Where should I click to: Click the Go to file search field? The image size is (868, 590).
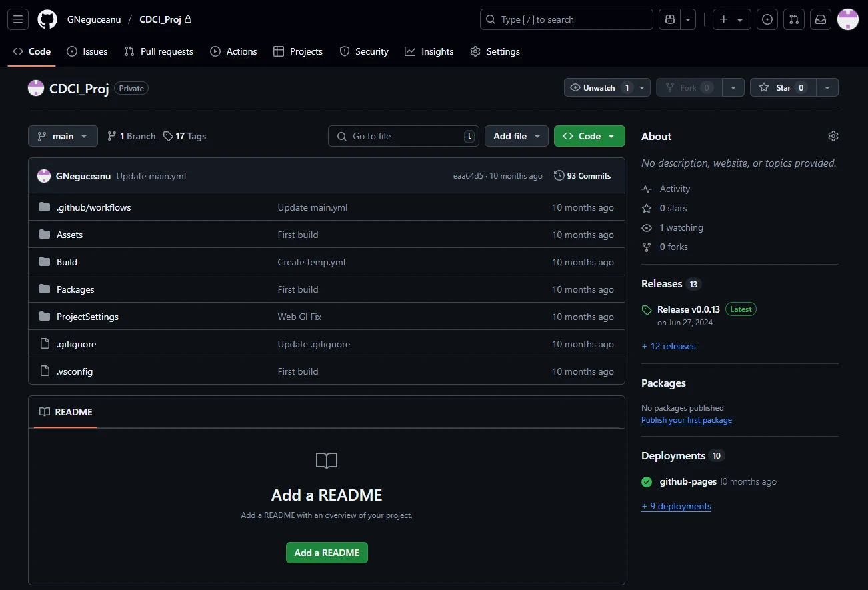point(403,135)
